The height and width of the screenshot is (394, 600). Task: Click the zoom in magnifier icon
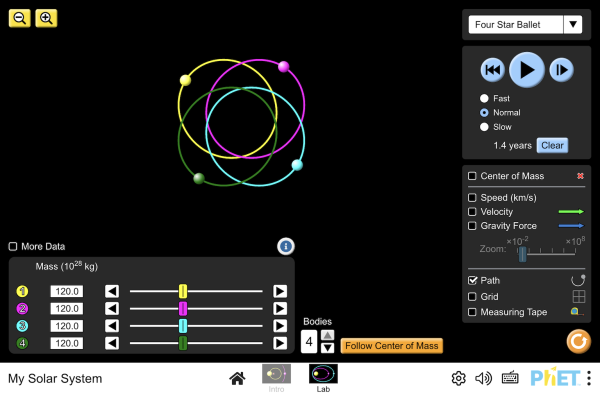coord(46,18)
